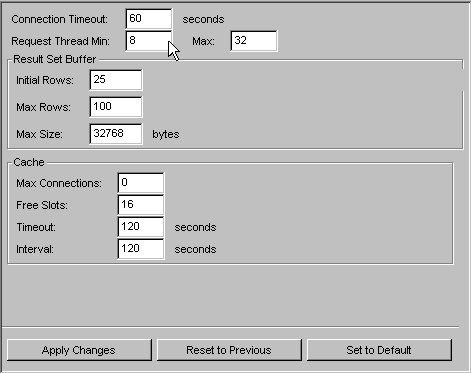Select the Request Thread Max field
This screenshot has width=471, height=373.
coord(254,41)
